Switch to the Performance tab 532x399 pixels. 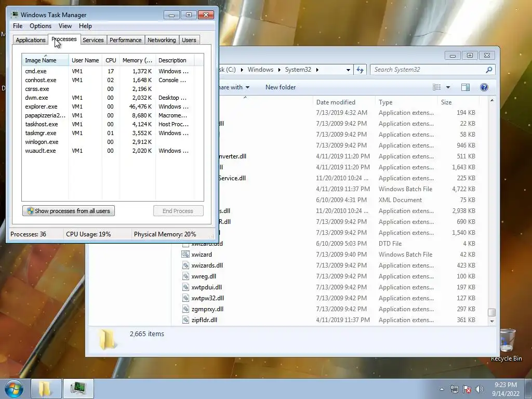126,39
